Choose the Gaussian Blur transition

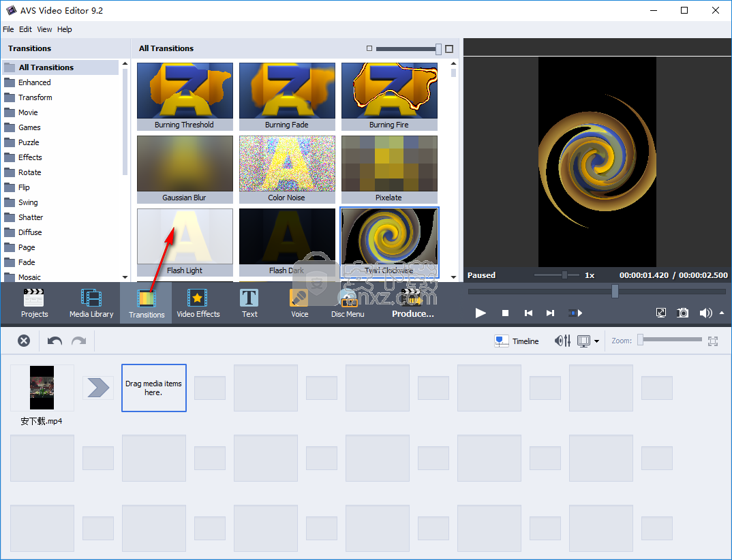coord(185,170)
